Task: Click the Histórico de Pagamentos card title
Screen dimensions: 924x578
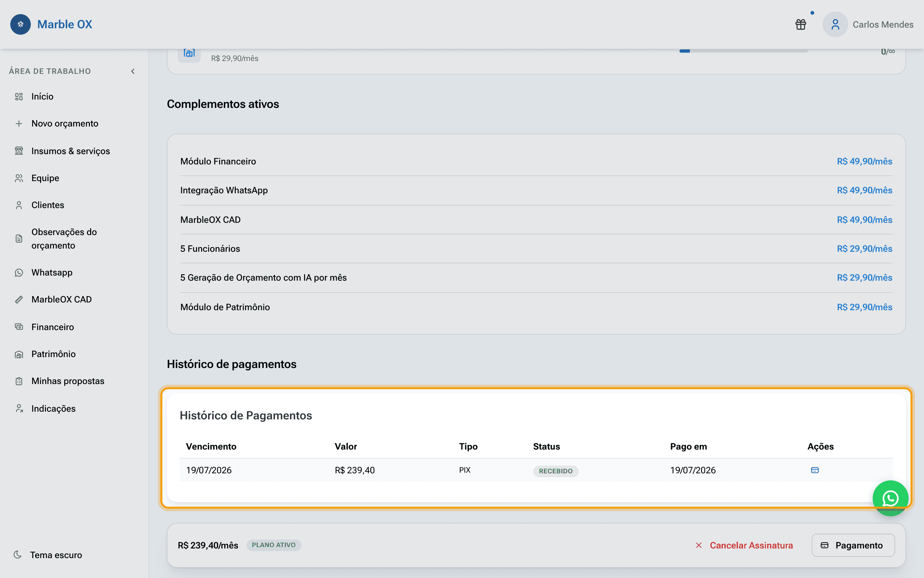Action: point(246,416)
